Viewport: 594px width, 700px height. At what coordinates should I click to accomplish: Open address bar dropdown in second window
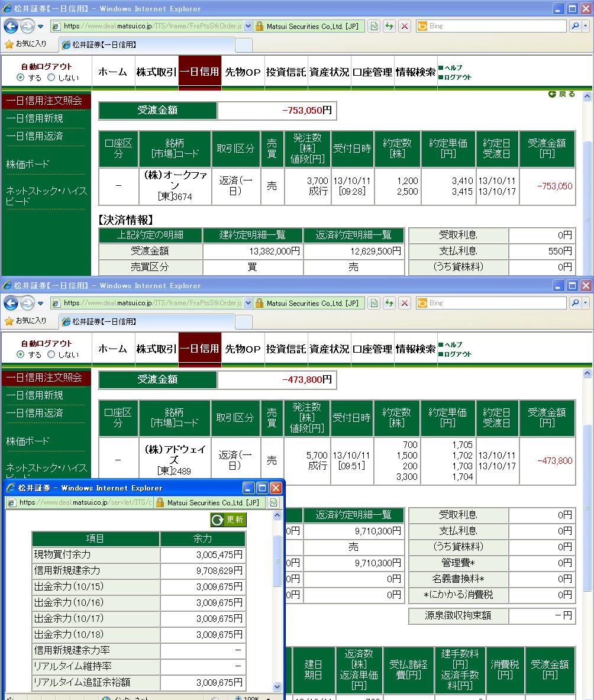click(x=248, y=303)
